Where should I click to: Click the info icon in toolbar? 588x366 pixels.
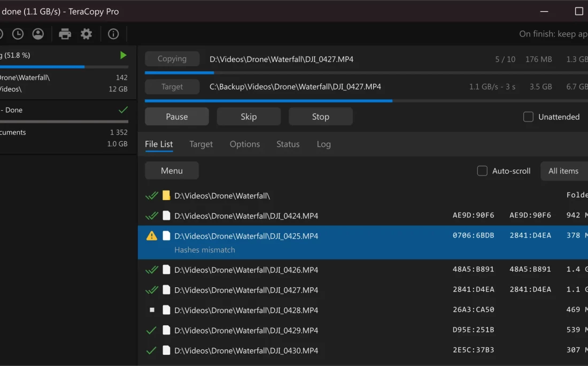113,34
